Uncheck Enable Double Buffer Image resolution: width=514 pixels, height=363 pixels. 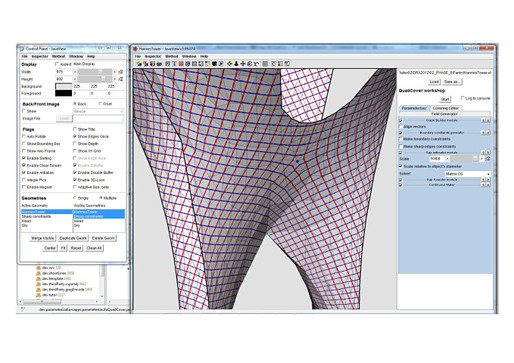[x=75, y=172]
